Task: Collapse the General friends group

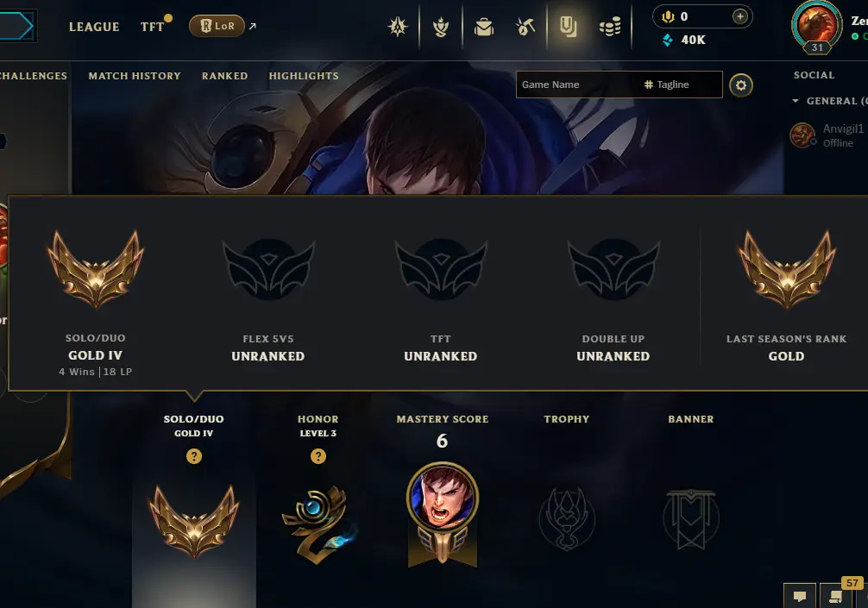Action: coord(796,101)
